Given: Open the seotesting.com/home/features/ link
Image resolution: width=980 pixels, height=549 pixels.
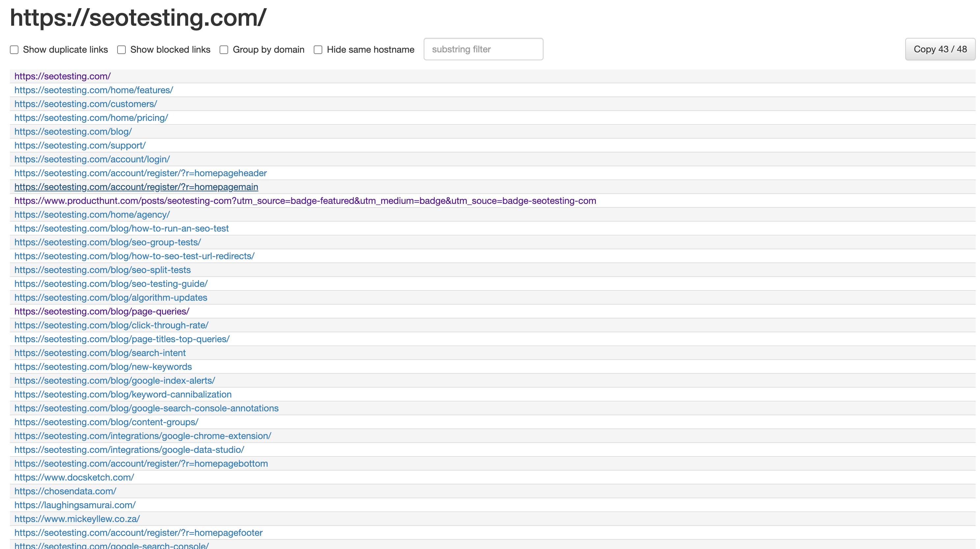Looking at the screenshot, I should click(x=93, y=90).
